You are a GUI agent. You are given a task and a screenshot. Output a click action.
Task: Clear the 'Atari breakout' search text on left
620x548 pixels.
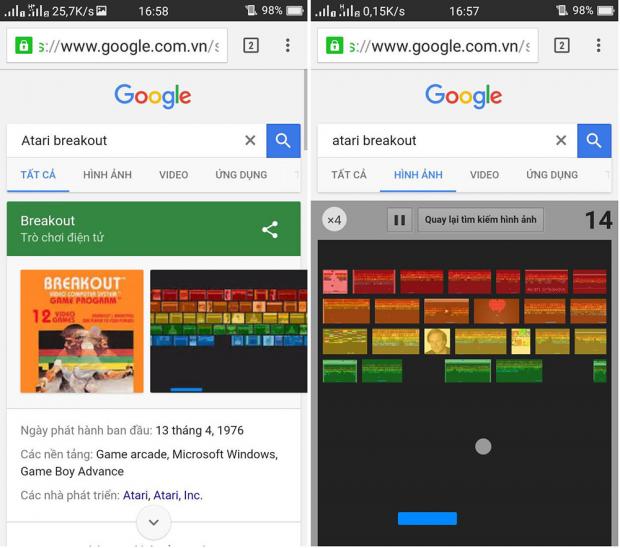[x=250, y=141]
